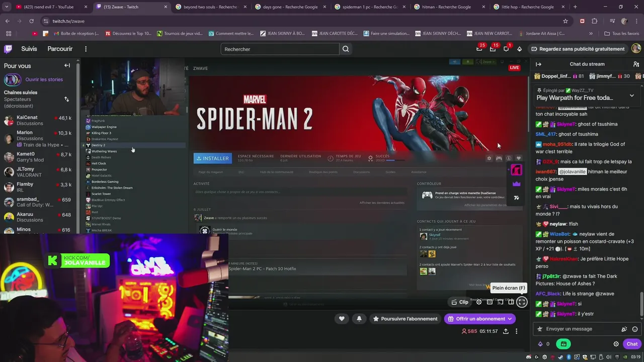
Task: Toggle channel notification bell
Action: 359,319
